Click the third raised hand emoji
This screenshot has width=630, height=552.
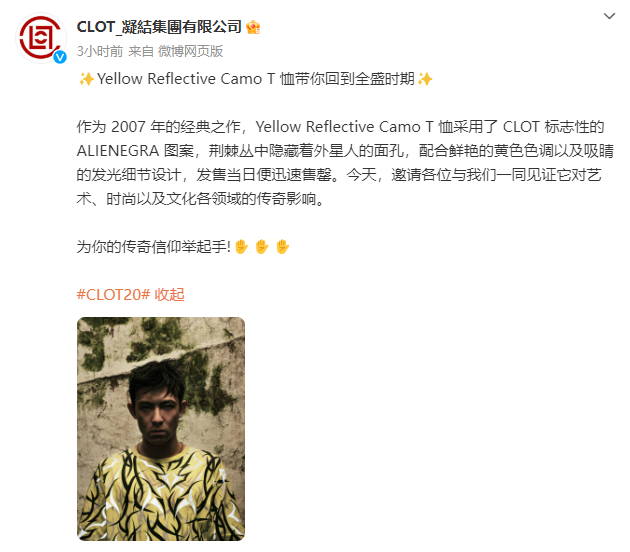282,246
